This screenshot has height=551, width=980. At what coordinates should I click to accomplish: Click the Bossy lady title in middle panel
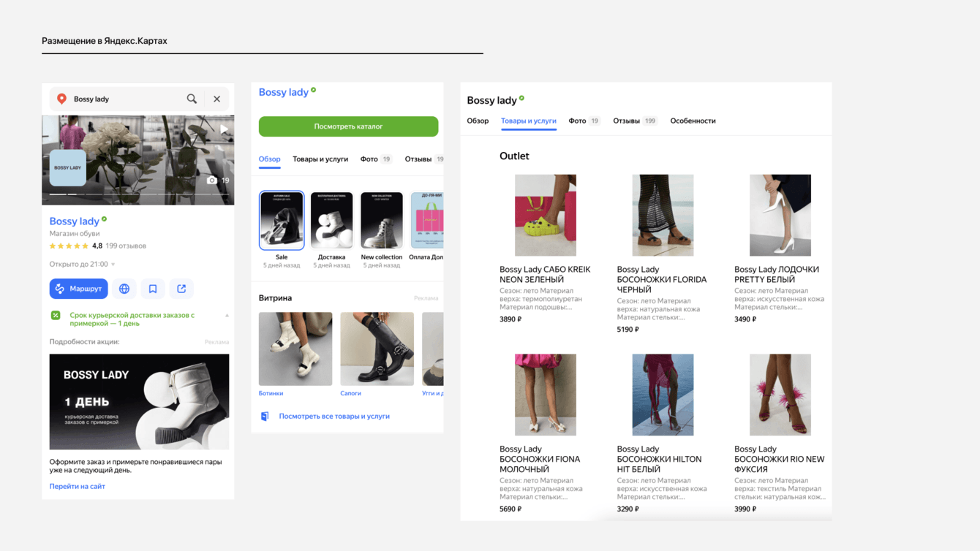[x=283, y=92]
